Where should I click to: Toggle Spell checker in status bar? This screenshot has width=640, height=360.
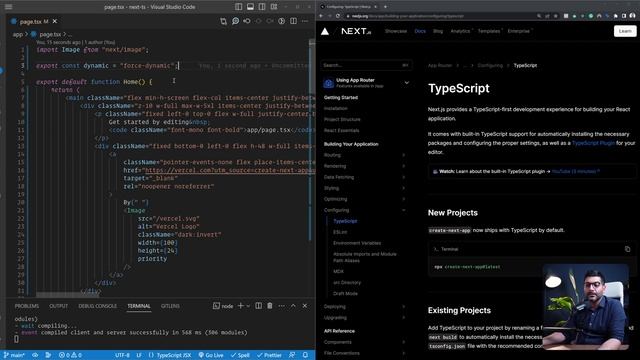[x=240, y=356]
